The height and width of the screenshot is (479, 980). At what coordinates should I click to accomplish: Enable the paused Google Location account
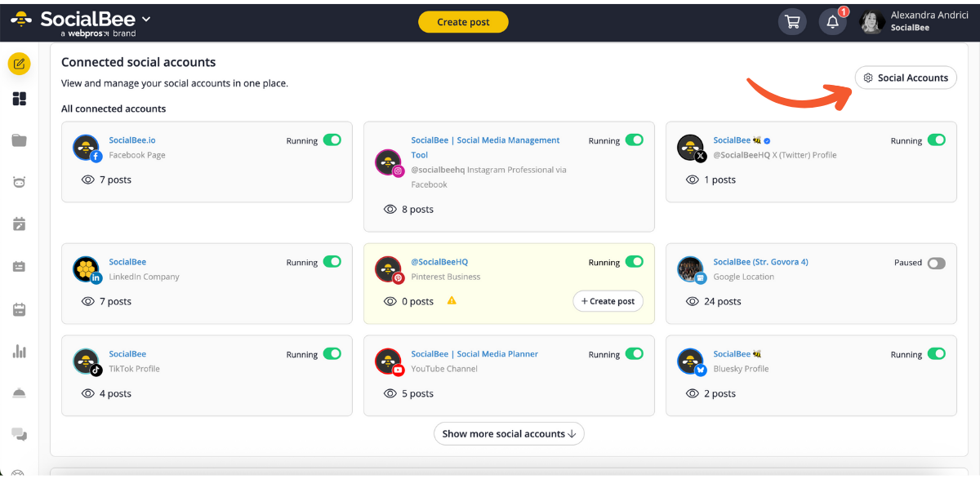tap(936, 263)
